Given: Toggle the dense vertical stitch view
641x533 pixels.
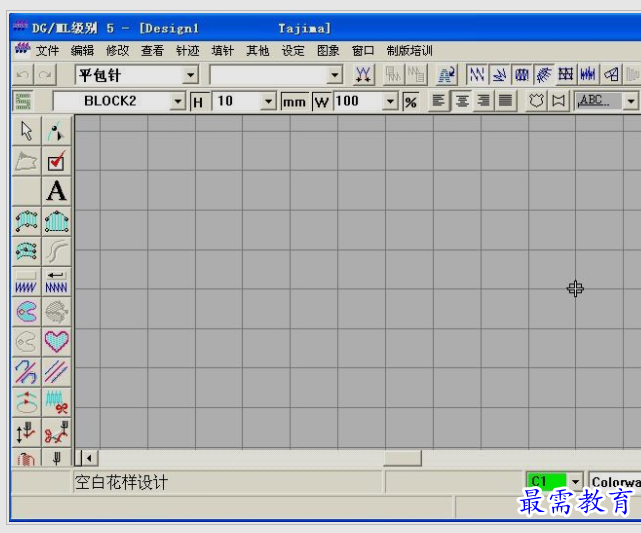Looking at the screenshot, I should [588, 75].
